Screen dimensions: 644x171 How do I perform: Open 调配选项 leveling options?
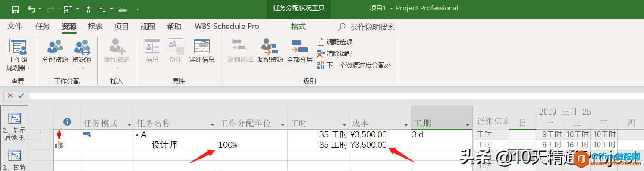tap(335, 42)
